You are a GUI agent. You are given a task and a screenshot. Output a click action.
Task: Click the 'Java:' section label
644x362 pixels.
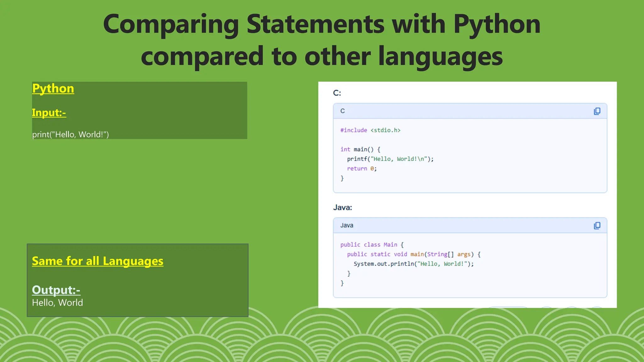point(343,207)
